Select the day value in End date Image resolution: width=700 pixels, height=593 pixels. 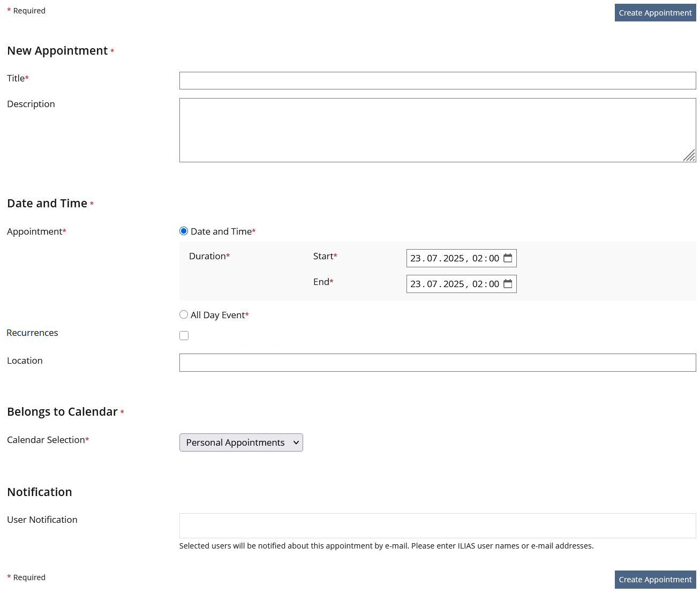(416, 284)
